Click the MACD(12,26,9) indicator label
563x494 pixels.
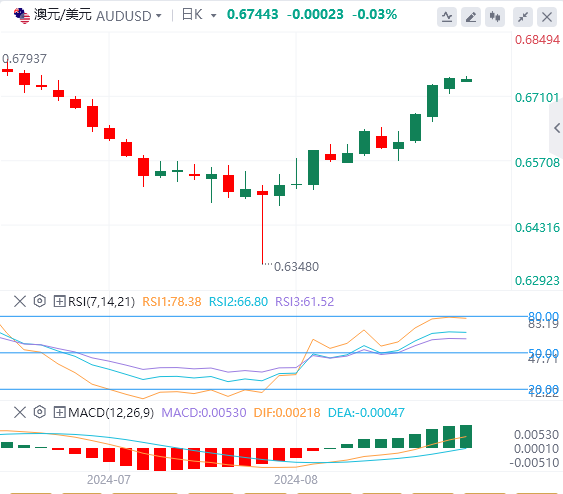pos(111,412)
